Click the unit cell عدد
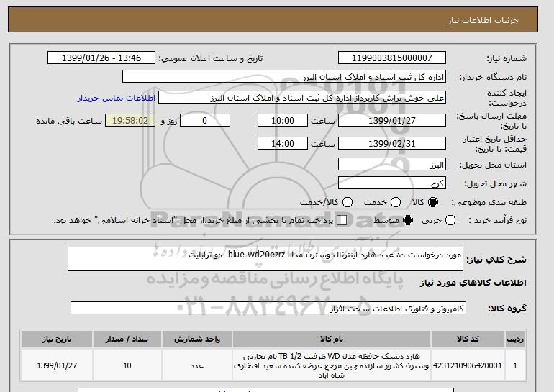The height and width of the screenshot is (392, 554). pyautogui.click(x=197, y=365)
